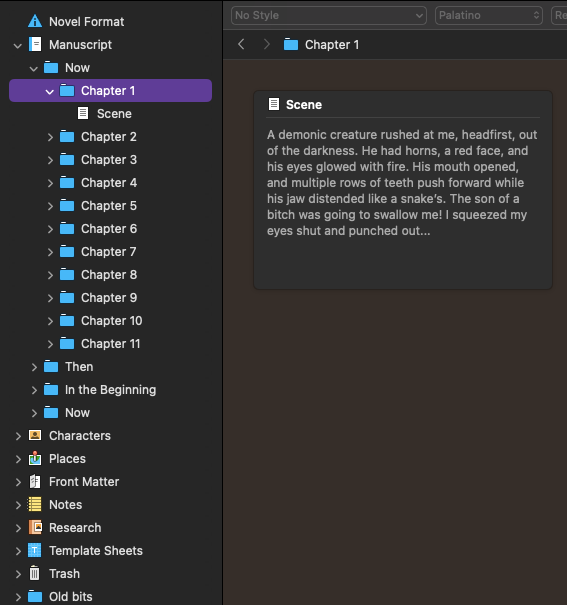Go back with the left arrow button

[x=241, y=44]
